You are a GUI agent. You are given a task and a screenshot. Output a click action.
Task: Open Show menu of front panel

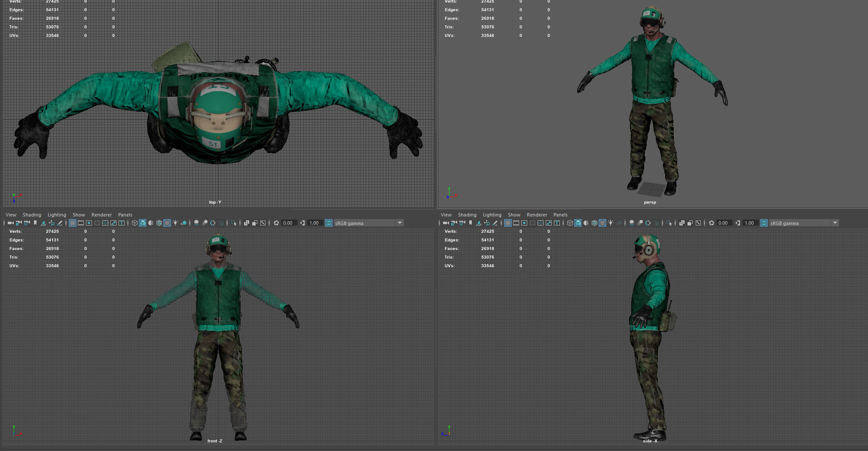coord(79,215)
